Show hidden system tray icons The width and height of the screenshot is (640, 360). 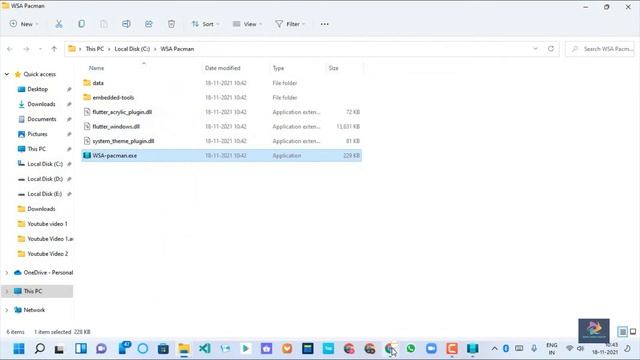494,349
